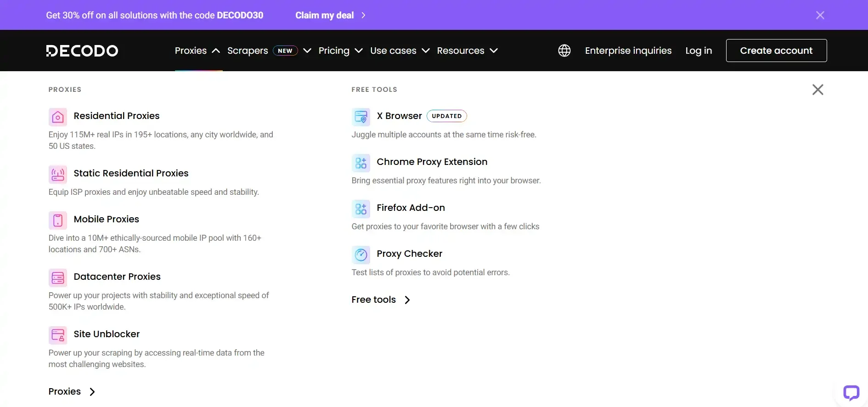Image resolution: width=868 pixels, height=407 pixels.
Task: Open the language globe icon
Action: coord(564,51)
